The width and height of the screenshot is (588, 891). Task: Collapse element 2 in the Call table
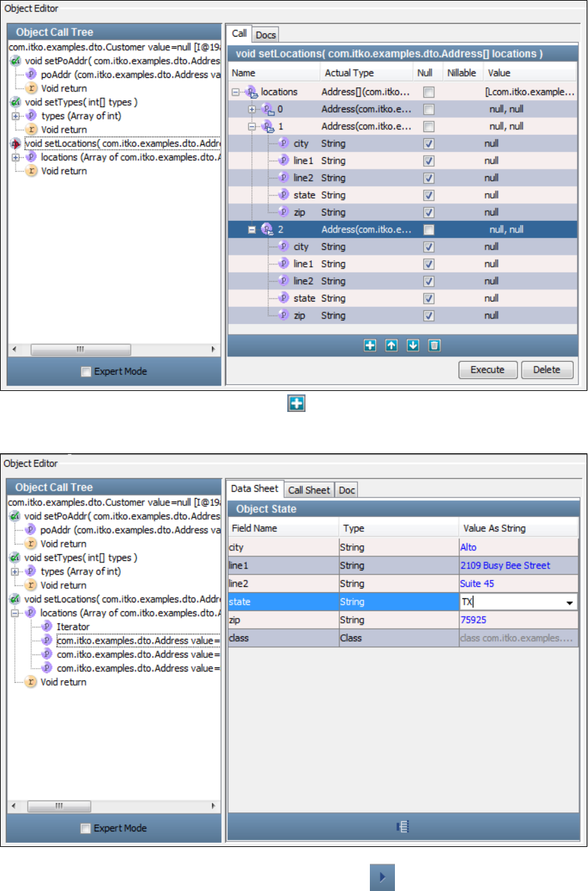coord(252,230)
